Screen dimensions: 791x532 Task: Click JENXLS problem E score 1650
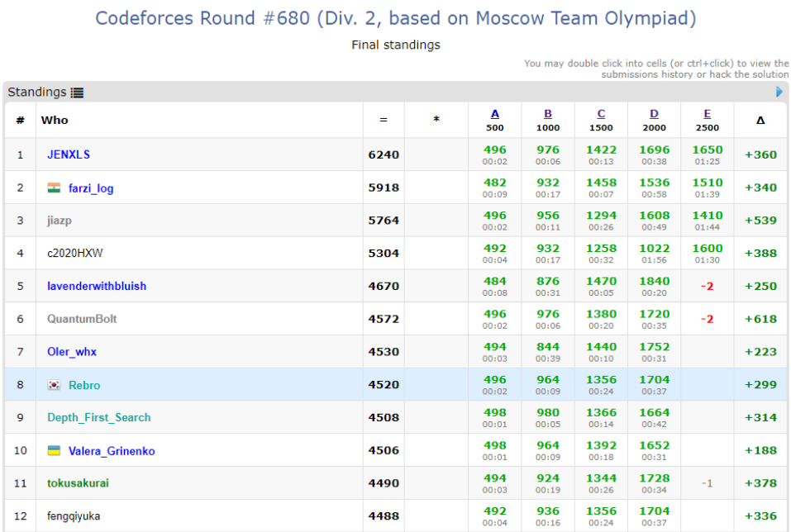click(x=708, y=150)
